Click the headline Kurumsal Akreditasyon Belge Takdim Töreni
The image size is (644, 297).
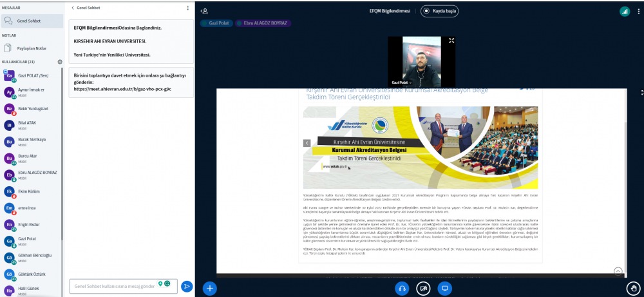click(397, 93)
